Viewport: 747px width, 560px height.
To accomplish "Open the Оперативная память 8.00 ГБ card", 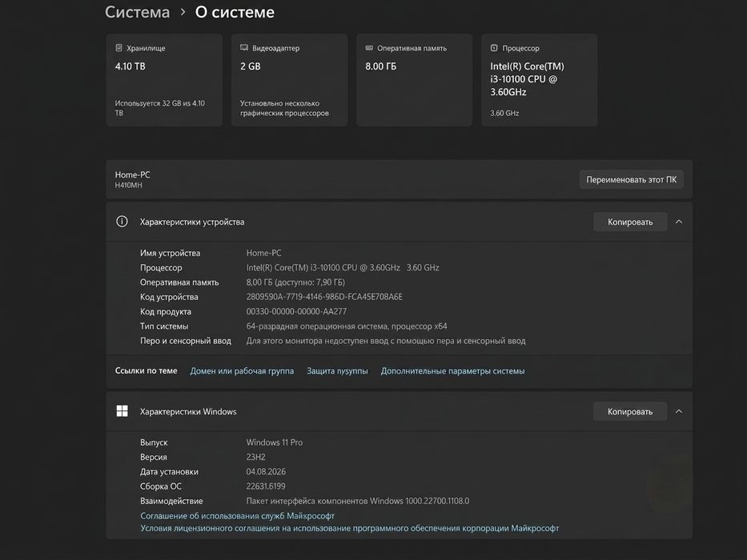I will click(x=415, y=80).
